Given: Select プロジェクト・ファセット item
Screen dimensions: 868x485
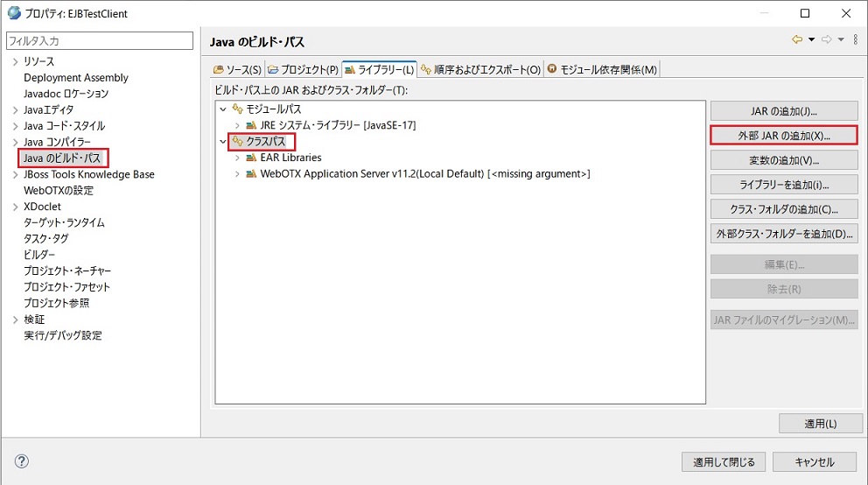Looking at the screenshot, I should (66, 287).
